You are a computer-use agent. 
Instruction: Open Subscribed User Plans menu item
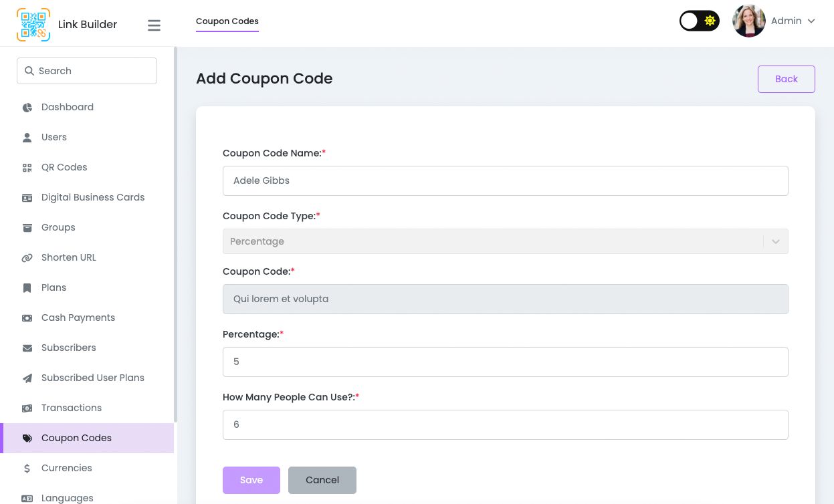93,378
